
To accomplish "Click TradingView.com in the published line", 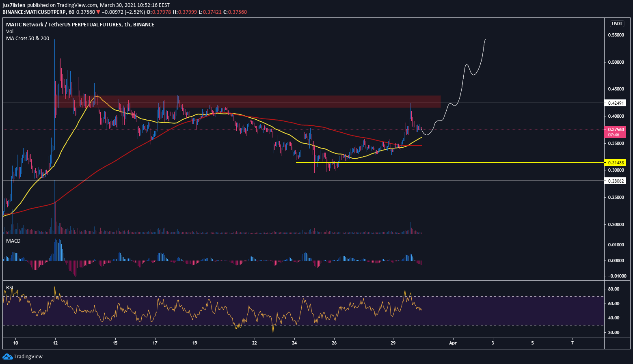I will tap(77, 5).
